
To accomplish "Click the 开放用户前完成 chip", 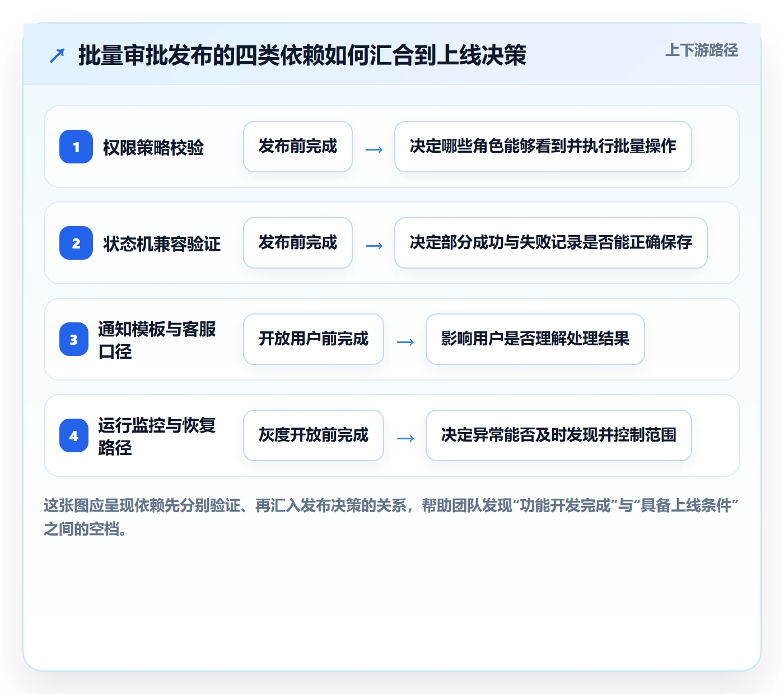I will pos(314,339).
